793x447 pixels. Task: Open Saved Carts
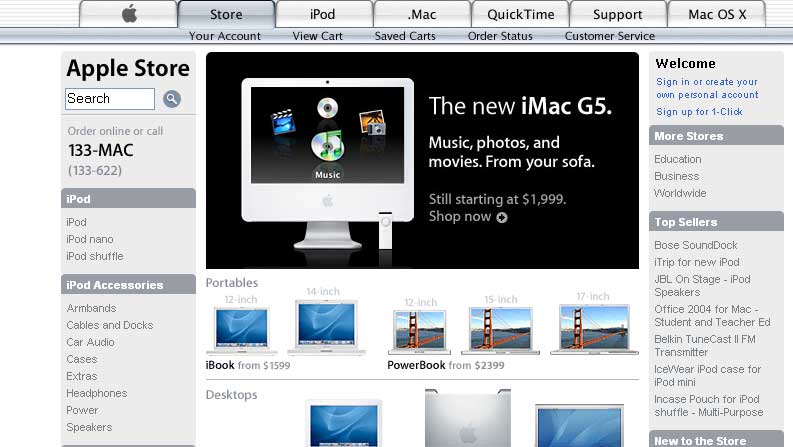[x=405, y=36]
